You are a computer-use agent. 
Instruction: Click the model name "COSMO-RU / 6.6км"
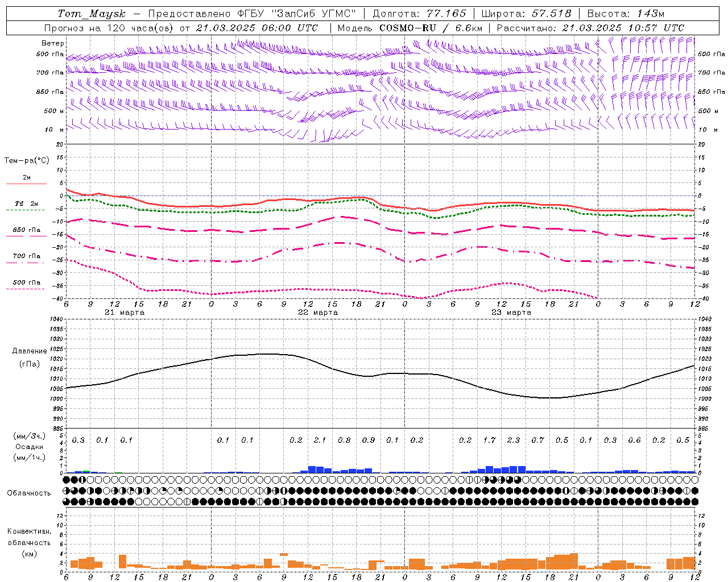click(431, 28)
